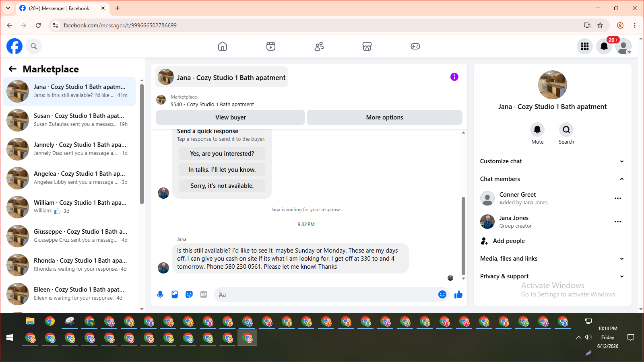
Task: Open the emoji picker in message box
Action: (x=442, y=294)
